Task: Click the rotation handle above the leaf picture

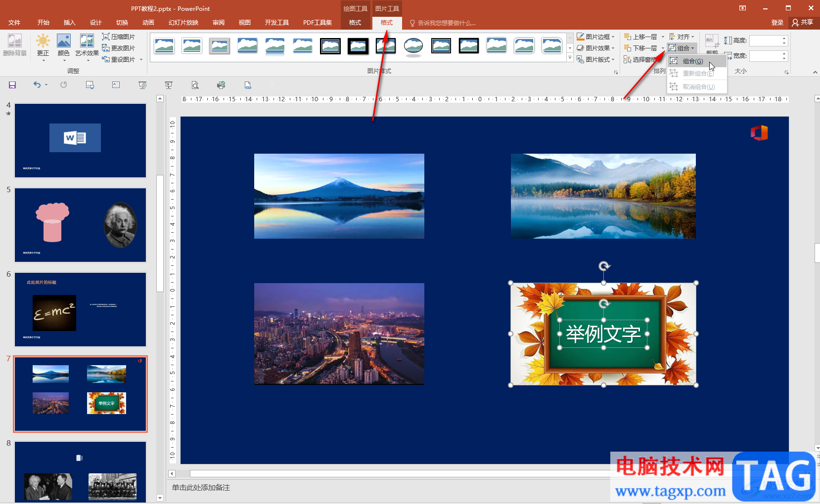Action: (x=604, y=266)
